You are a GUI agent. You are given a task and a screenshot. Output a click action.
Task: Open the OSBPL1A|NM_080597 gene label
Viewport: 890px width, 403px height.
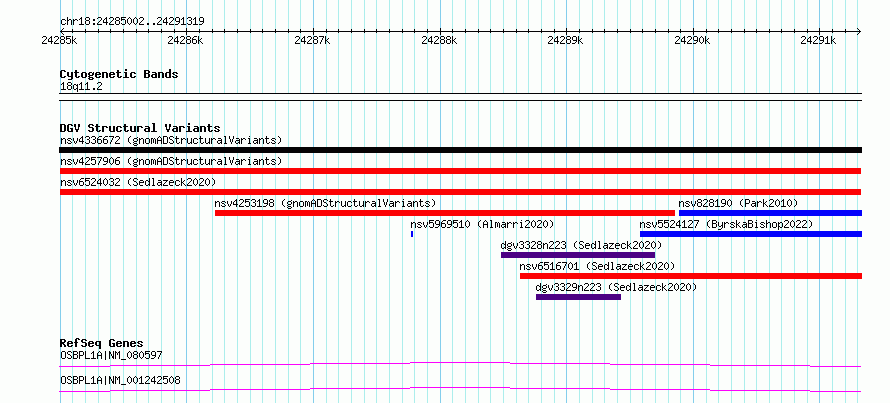tap(111, 356)
